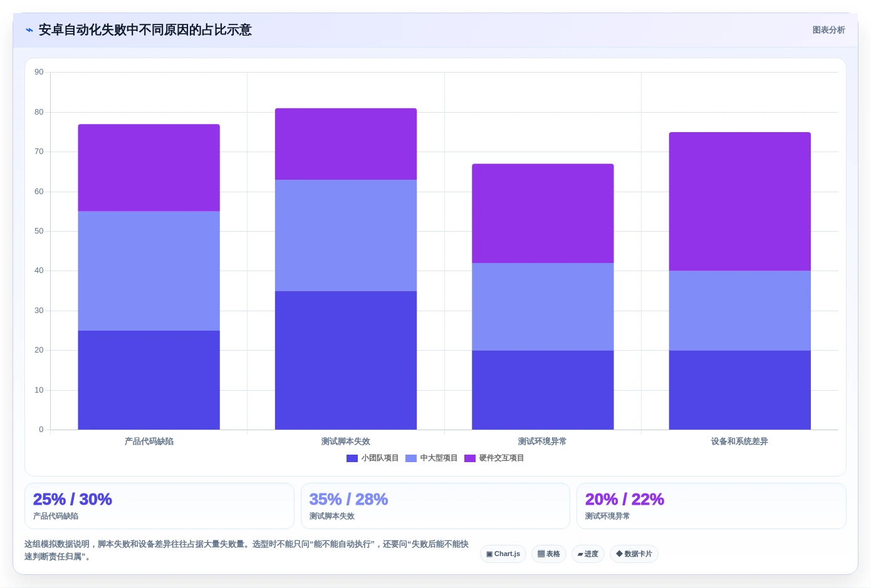Click the 设备和系统差异 x-axis label
The height and width of the screenshot is (588, 871).
click(x=739, y=441)
